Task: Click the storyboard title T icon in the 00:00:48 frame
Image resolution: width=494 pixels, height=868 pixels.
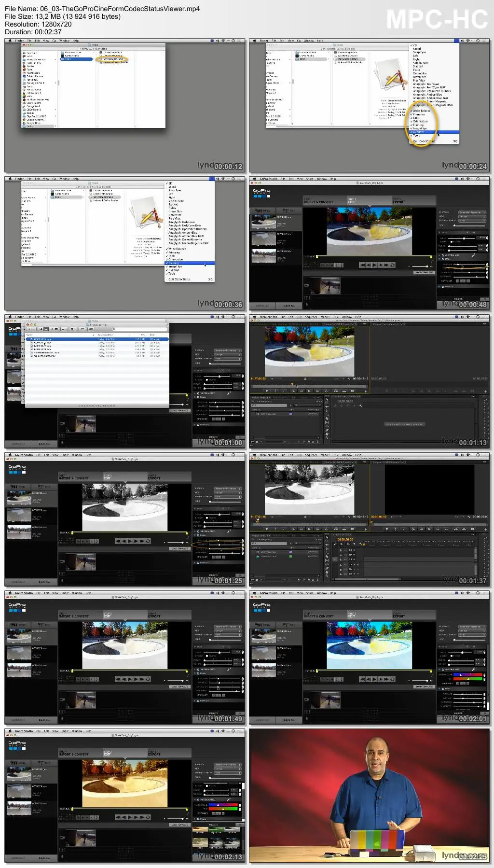Action: click(307, 297)
